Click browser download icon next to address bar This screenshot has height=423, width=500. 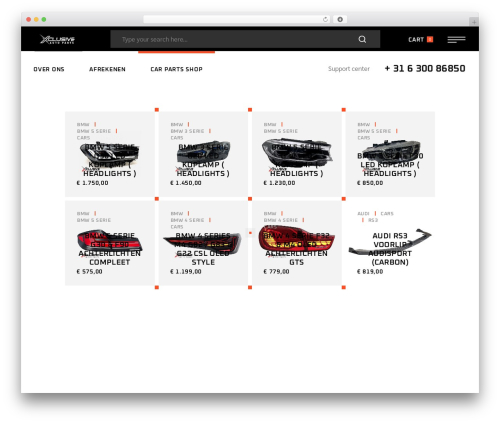(340, 20)
